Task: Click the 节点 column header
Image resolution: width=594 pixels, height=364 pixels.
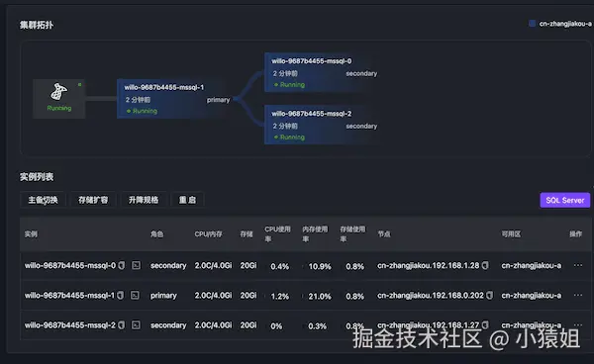Action: pyautogui.click(x=384, y=234)
